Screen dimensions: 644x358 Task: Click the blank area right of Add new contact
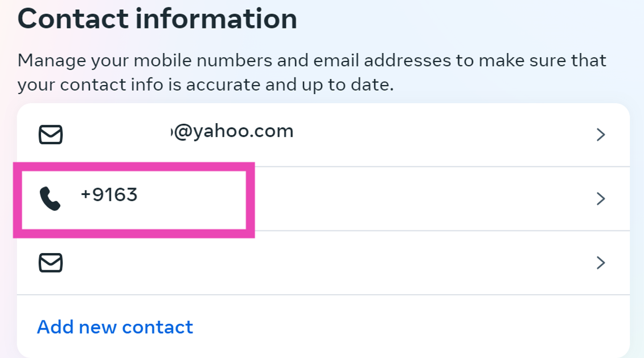(399, 327)
